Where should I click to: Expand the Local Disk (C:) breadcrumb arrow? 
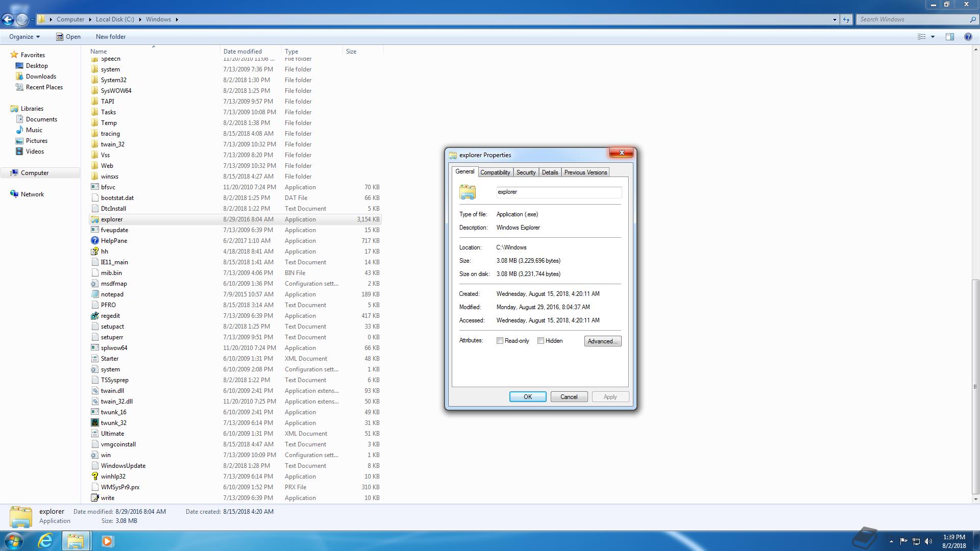[x=140, y=19]
